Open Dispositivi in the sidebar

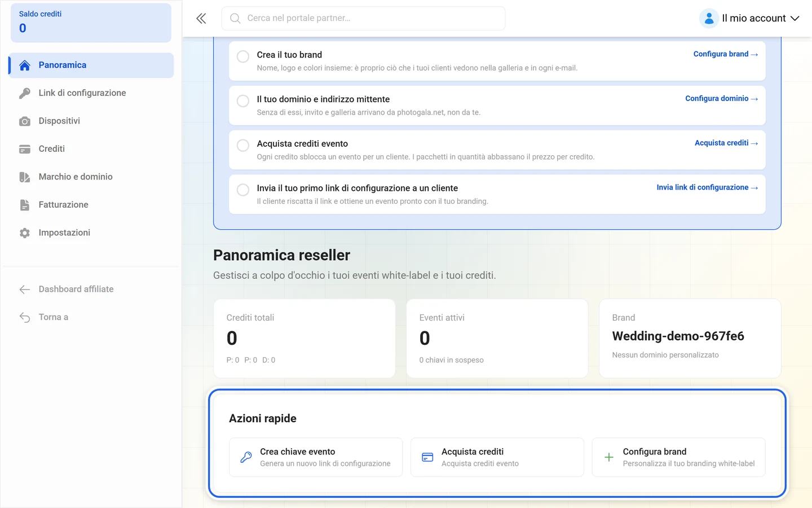[91, 121]
